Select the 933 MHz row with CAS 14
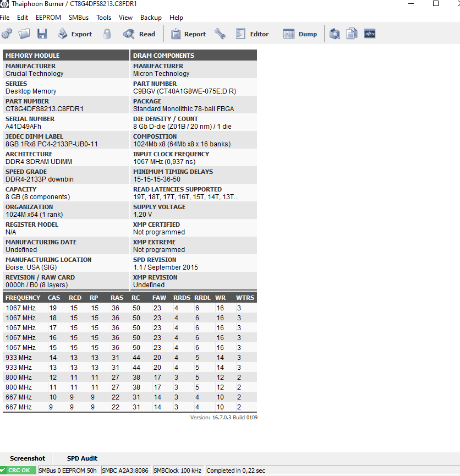Screen dimensions: 460x476 pos(130,358)
